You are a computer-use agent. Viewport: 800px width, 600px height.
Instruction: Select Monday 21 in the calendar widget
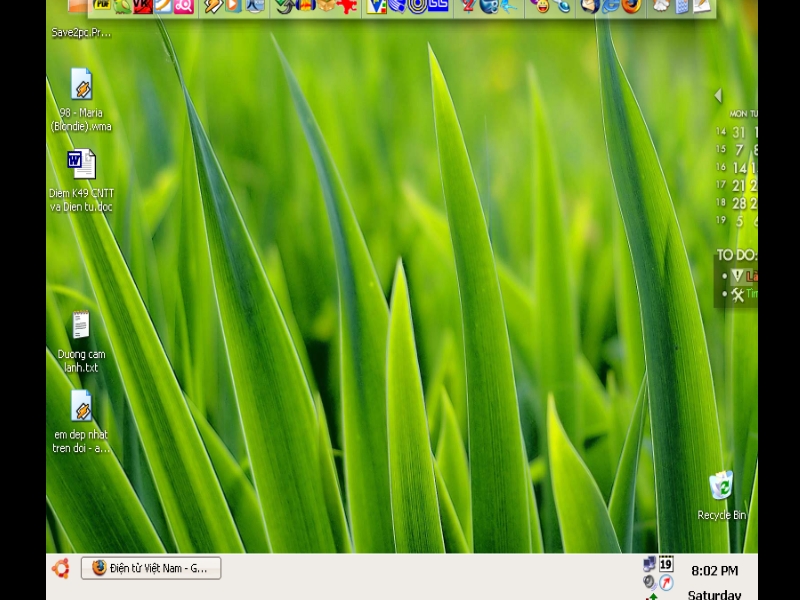[739, 186]
